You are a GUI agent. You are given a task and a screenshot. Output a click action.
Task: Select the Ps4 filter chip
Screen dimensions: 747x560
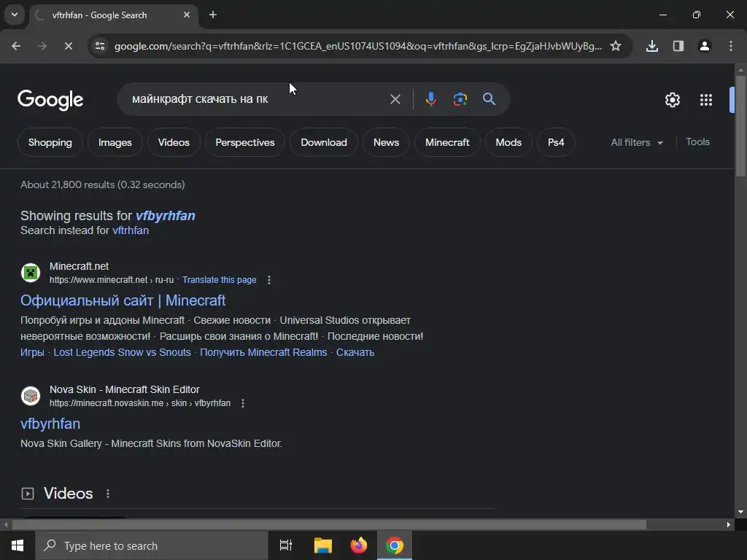coord(556,142)
